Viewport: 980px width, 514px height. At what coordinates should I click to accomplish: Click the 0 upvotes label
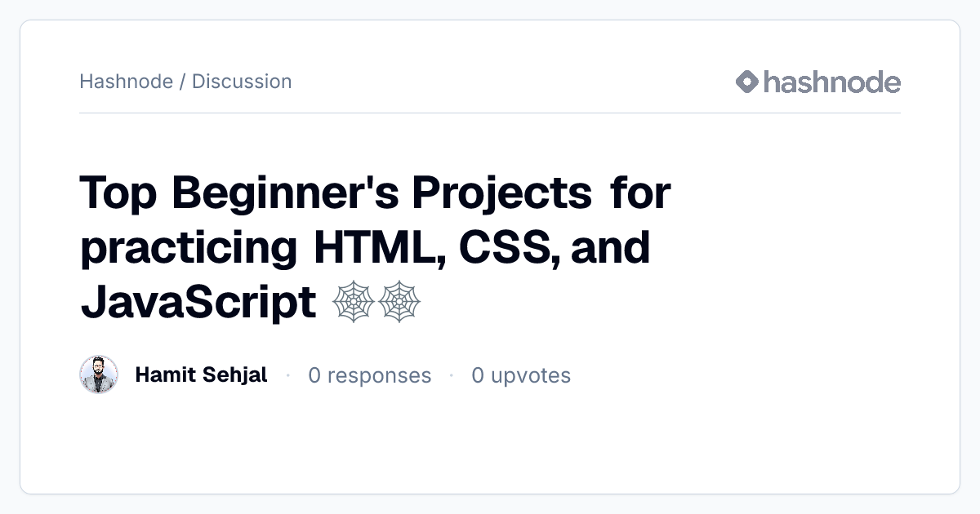click(521, 375)
